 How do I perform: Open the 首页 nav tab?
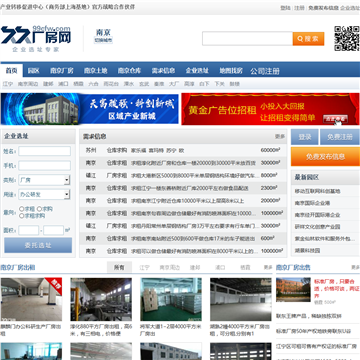pyautogui.click(x=11, y=71)
